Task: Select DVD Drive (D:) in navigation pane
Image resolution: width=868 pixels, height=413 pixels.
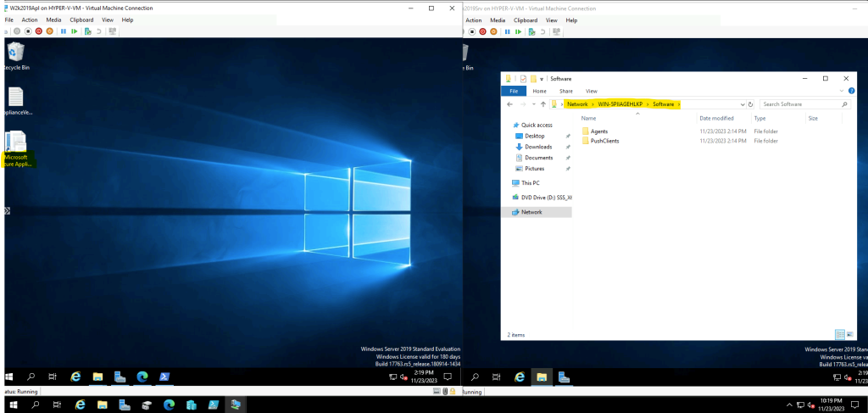Action: pyautogui.click(x=542, y=197)
